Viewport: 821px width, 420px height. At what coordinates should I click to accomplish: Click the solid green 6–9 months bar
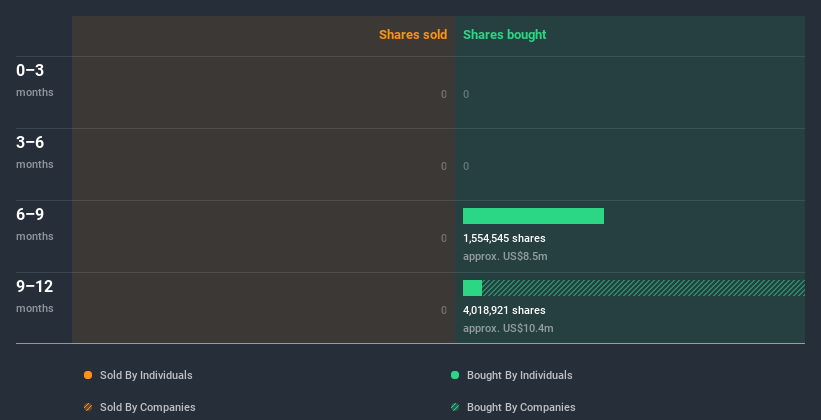tap(533, 216)
